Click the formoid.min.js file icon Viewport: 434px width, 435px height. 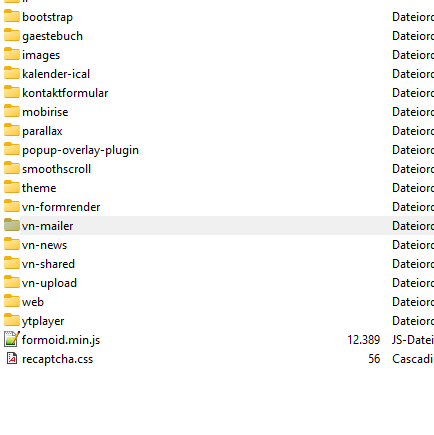[12, 339]
